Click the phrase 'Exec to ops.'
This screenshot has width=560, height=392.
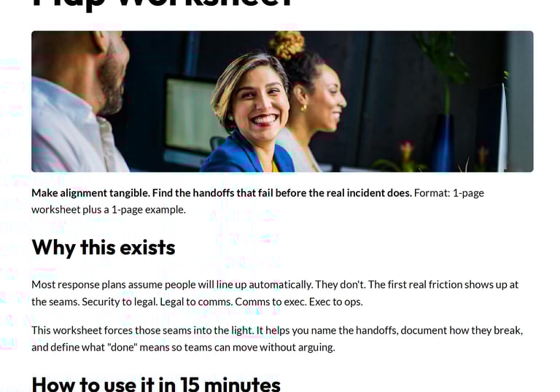336,302
